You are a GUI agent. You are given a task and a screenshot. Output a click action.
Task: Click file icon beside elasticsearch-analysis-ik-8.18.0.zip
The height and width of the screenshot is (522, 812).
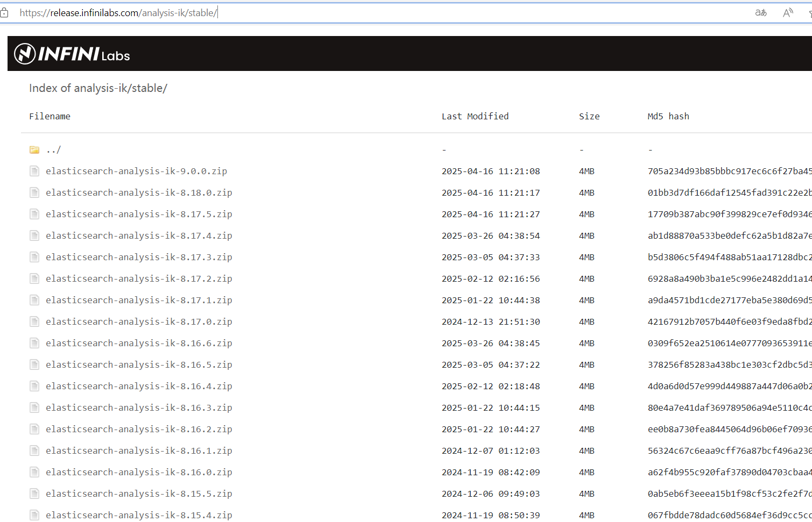coord(34,192)
